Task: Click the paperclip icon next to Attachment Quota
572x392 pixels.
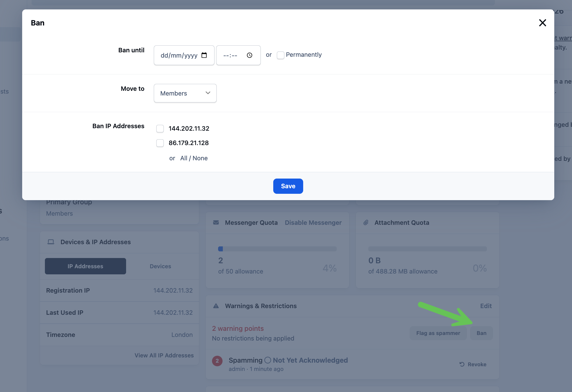Action: point(366,223)
